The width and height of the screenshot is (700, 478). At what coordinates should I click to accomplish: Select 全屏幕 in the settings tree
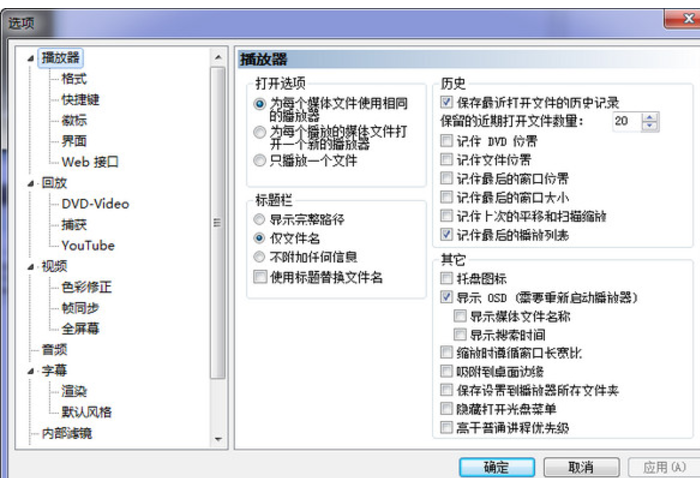tap(80, 329)
